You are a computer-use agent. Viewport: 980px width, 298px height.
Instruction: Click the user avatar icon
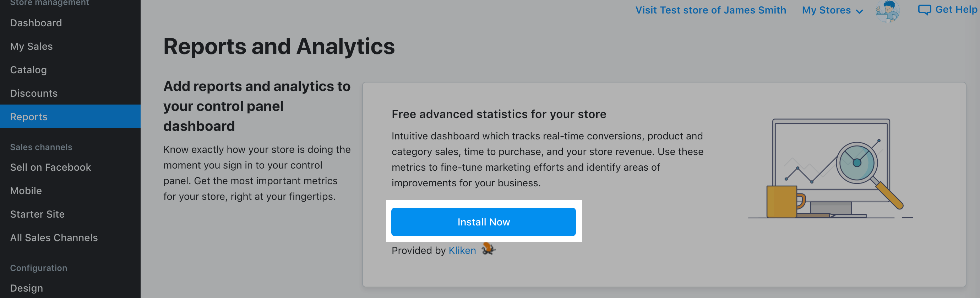(888, 11)
